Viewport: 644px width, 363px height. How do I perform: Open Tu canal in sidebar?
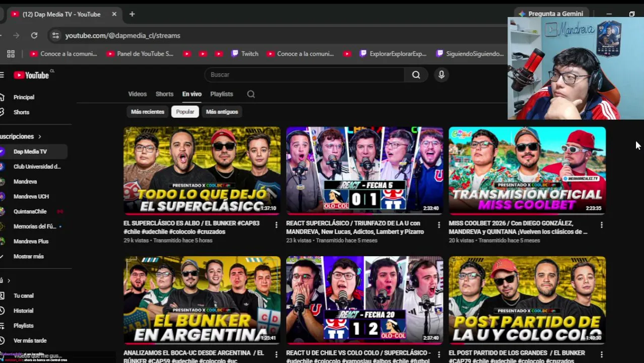(24, 296)
